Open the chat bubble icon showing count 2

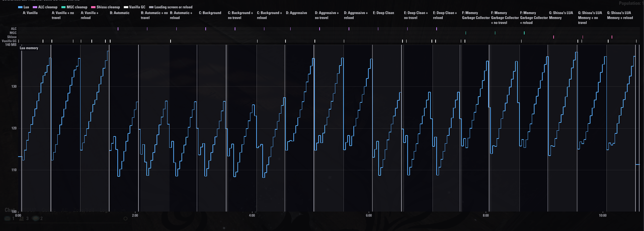tap(35, 218)
